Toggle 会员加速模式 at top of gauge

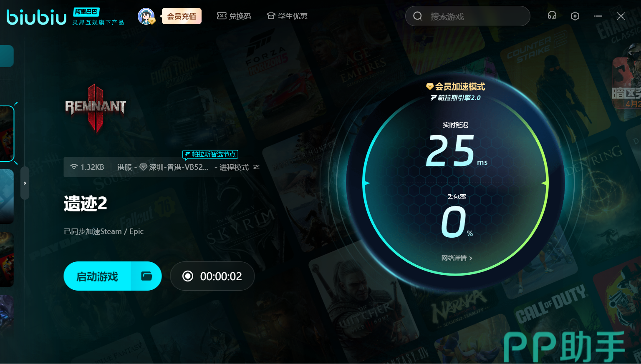click(x=456, y=87)
